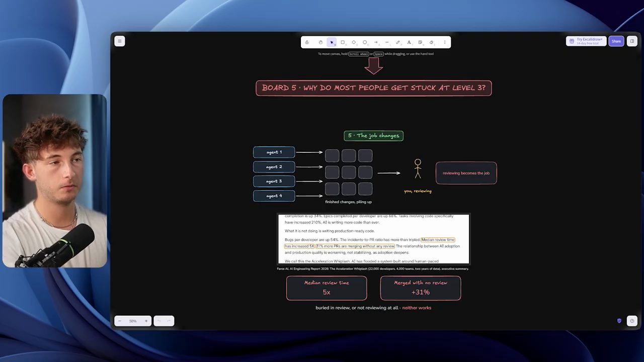The width and height of the screenshot is (644, 362).
Task: Activate the Eraser tool
Action: tap(431, 42)
